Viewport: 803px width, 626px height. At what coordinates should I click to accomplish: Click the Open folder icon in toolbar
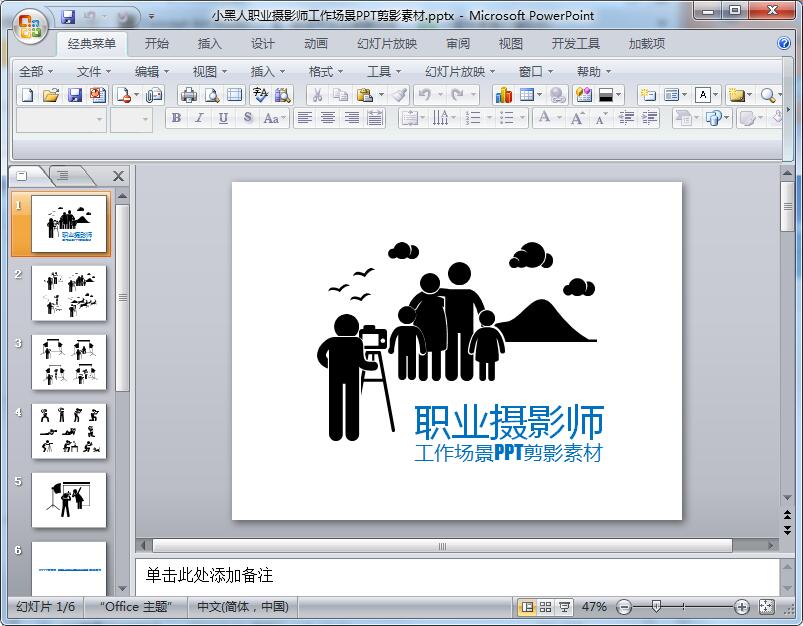click(x=50, y=95)
